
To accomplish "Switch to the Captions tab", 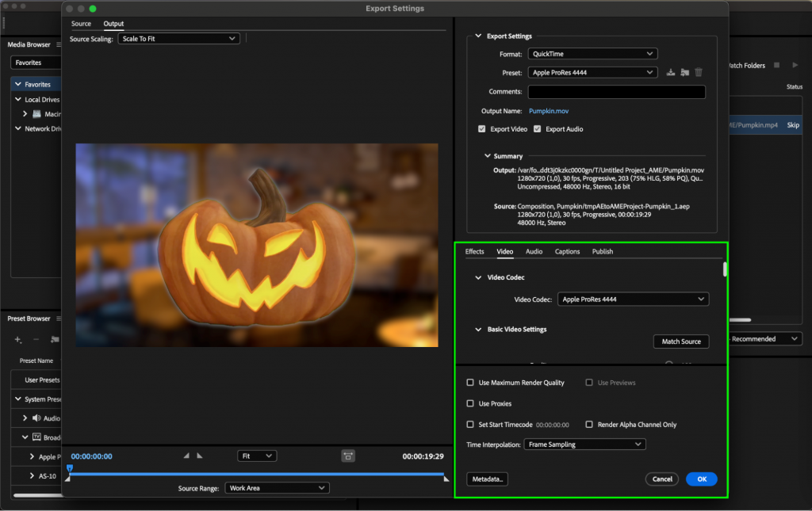I will [567, 251].
